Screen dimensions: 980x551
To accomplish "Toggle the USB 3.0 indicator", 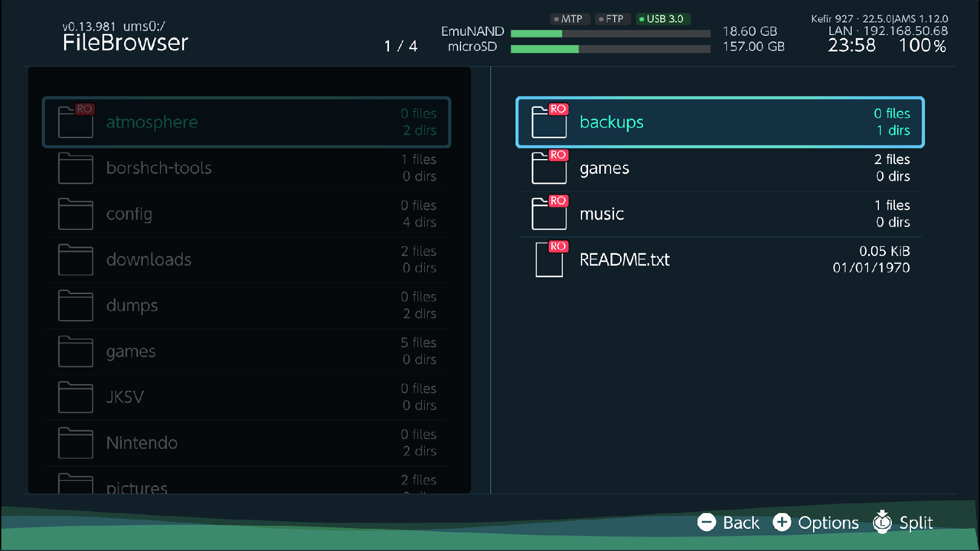I will coord(664,19).
